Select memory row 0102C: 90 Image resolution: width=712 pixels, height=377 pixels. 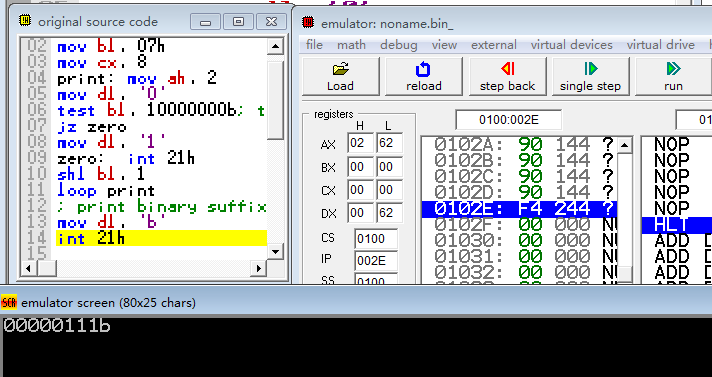point(519,176)
